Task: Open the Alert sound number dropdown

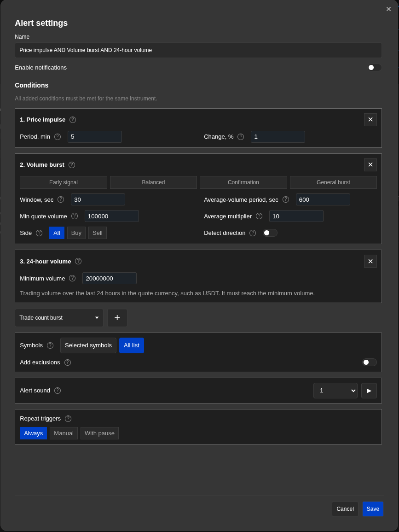Action: click(335, 391)
